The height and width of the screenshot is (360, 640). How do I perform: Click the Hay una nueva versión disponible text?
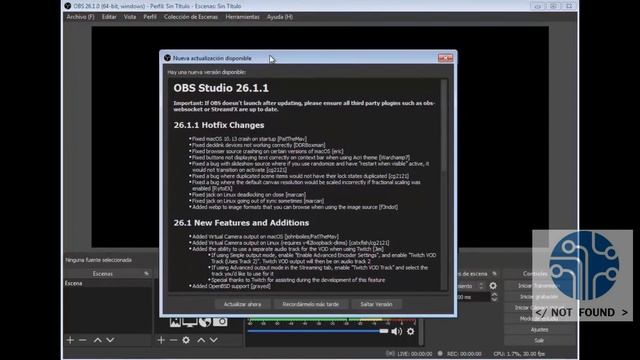pyautogui.click(x=207, y=72)
